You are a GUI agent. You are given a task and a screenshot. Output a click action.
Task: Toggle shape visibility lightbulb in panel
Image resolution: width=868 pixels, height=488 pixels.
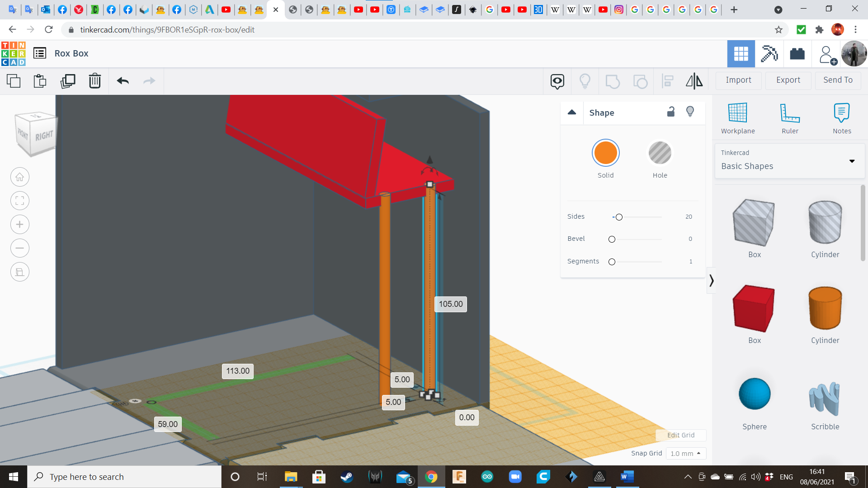[x=690, y=112]
